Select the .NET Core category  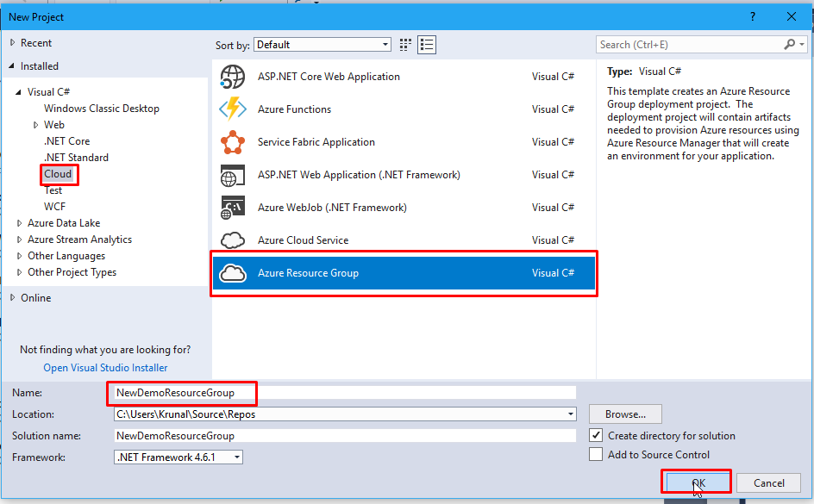pos(66,141)
